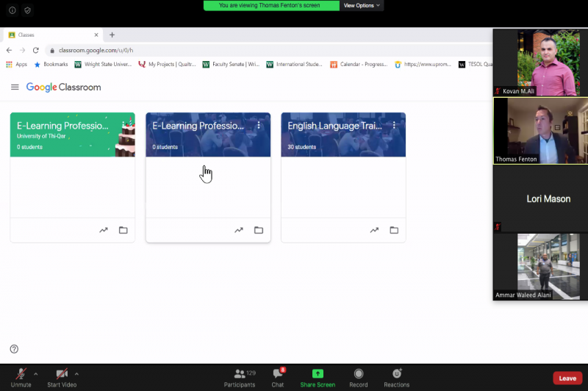
Task: Open the Participants panel
Action: (x=240, y=375)
